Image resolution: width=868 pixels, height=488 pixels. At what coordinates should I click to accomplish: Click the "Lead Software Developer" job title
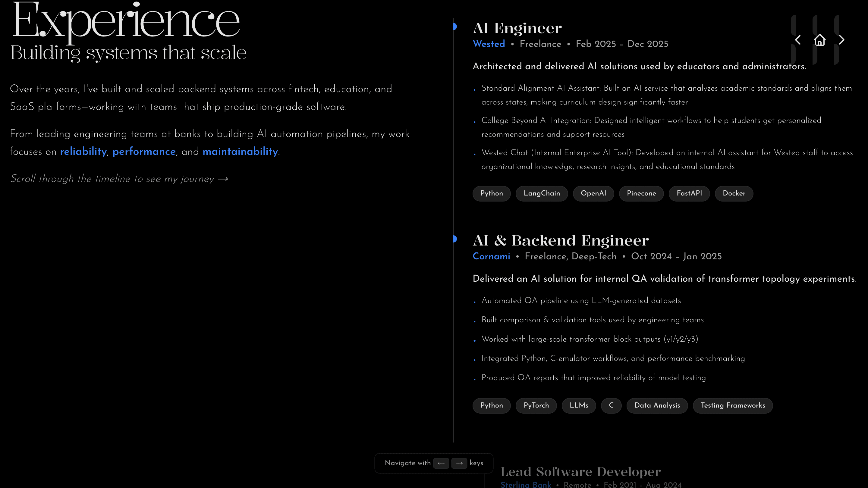(x=580, y=472)
